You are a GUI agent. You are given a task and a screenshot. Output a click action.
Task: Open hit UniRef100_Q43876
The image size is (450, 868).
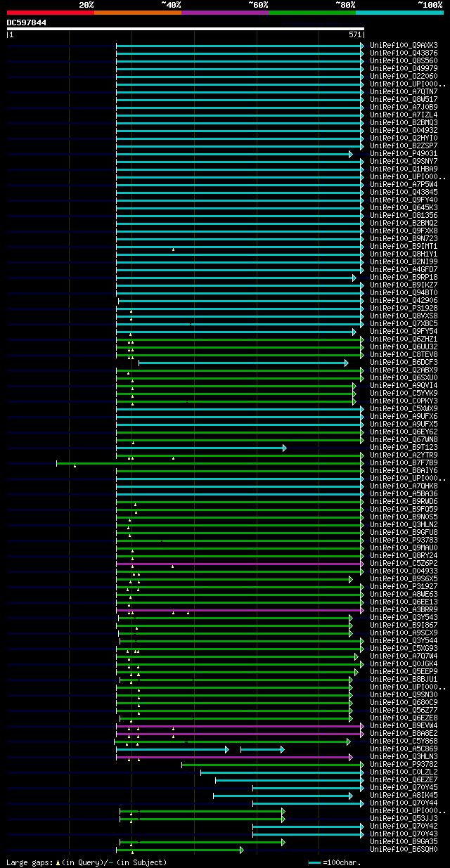(404, 53)
